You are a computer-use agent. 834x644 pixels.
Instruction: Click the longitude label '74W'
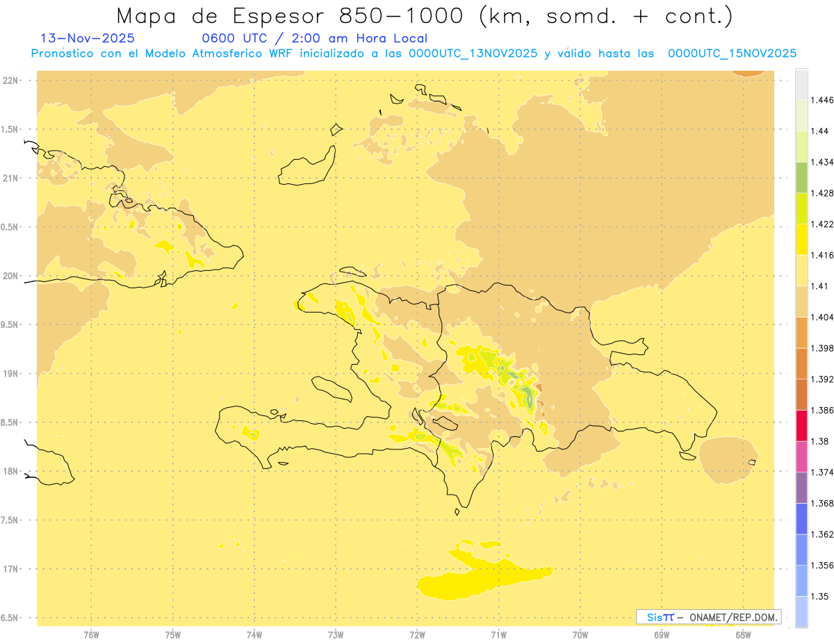[x=254, y=635]
